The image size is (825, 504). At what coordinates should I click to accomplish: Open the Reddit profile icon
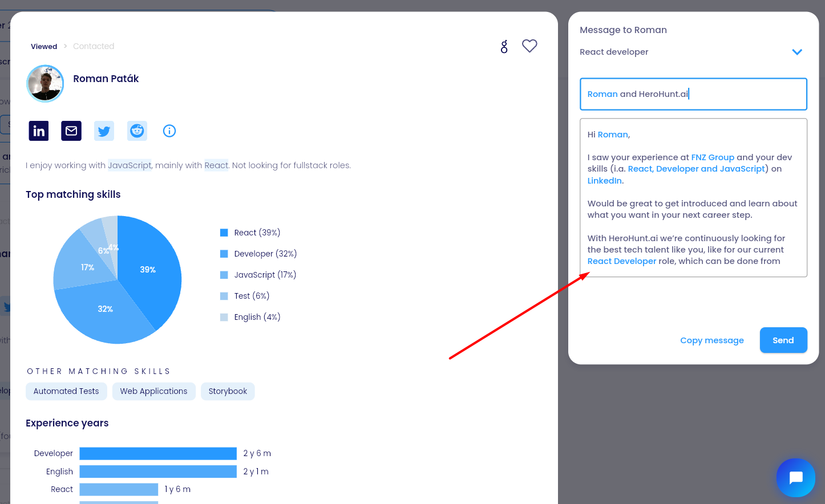137,131
